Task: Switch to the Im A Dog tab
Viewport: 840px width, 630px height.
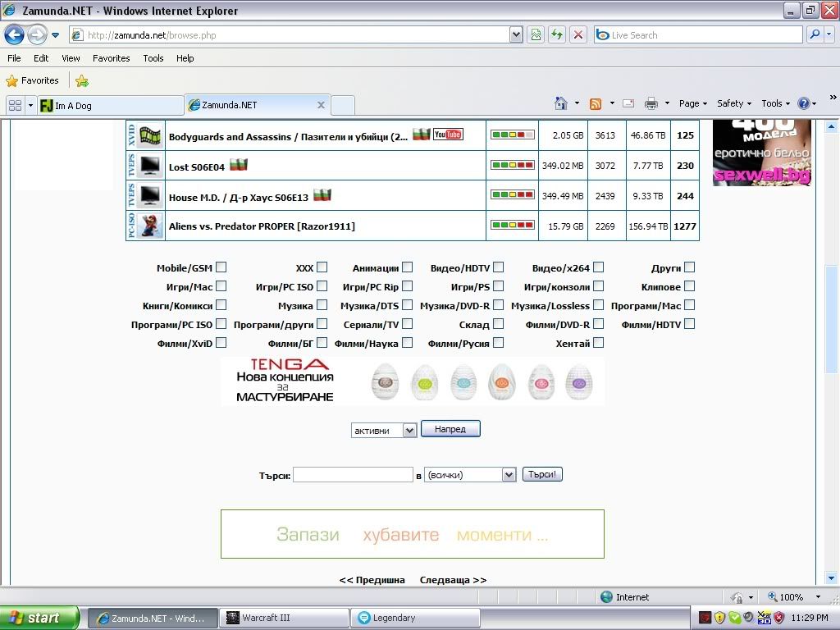Action: pyautogui.click(x=111, y=106)
